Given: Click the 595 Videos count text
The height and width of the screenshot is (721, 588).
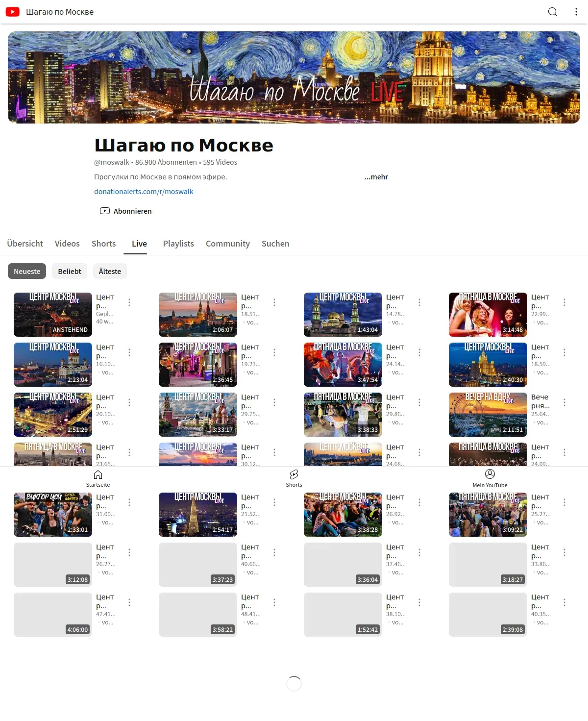Looking at the screenshot, I should [220, 162].
